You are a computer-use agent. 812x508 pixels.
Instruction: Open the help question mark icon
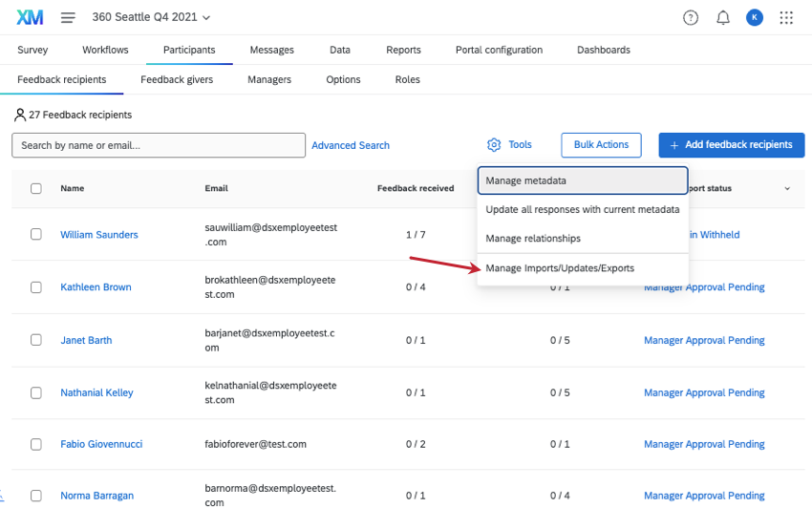pos(691,17)
